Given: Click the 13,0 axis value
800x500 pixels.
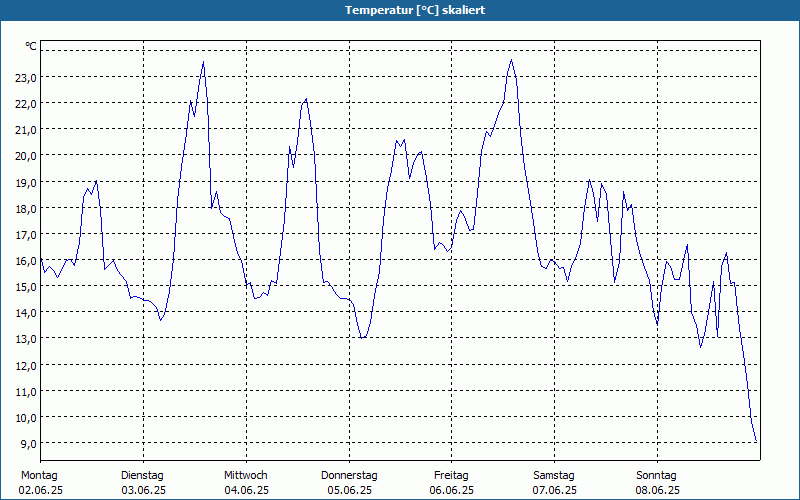Looking at the screenshot, I should click(x=26, y=339).
